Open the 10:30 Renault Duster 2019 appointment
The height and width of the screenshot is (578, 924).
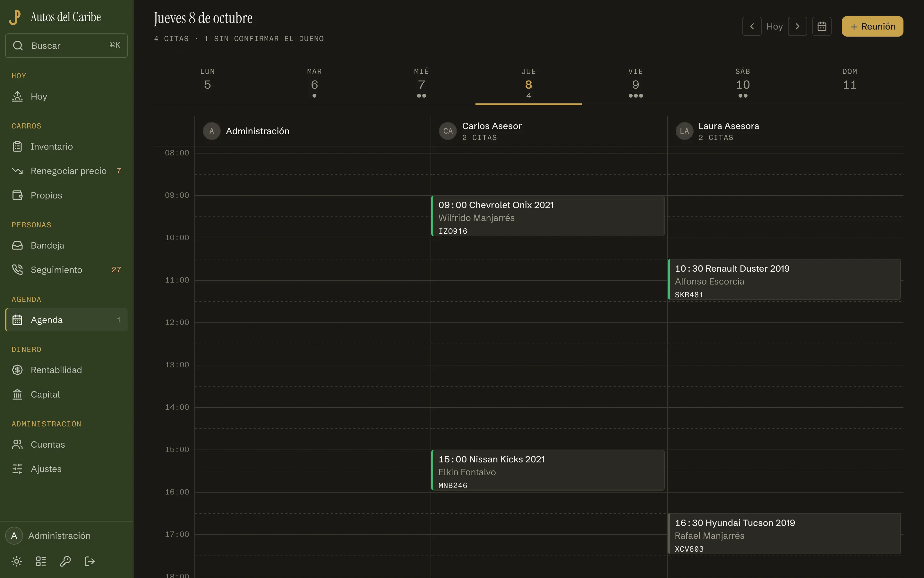[784, 279]
